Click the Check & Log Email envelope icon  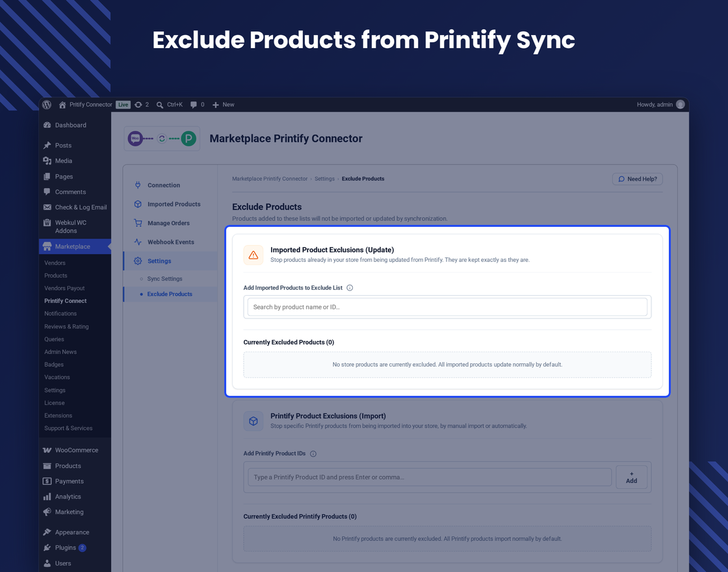click(47, 207)
